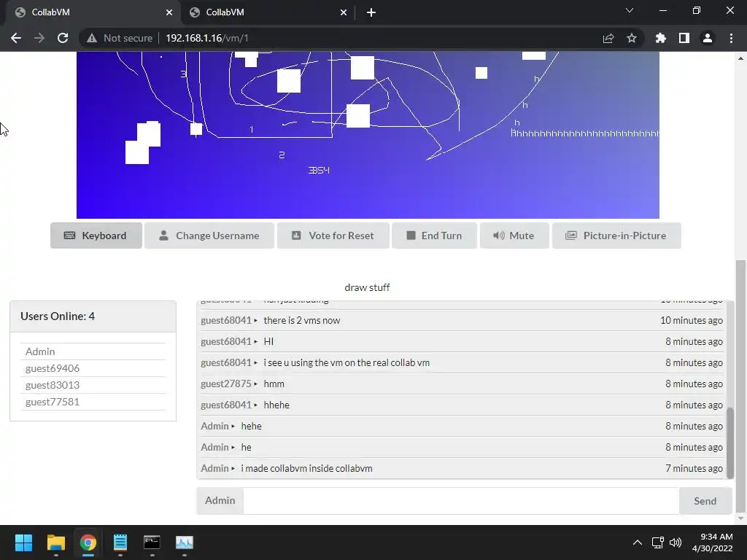Open the volume tray icon
Viewport: 747px width, 560px height.
click(x=675, y=542)
